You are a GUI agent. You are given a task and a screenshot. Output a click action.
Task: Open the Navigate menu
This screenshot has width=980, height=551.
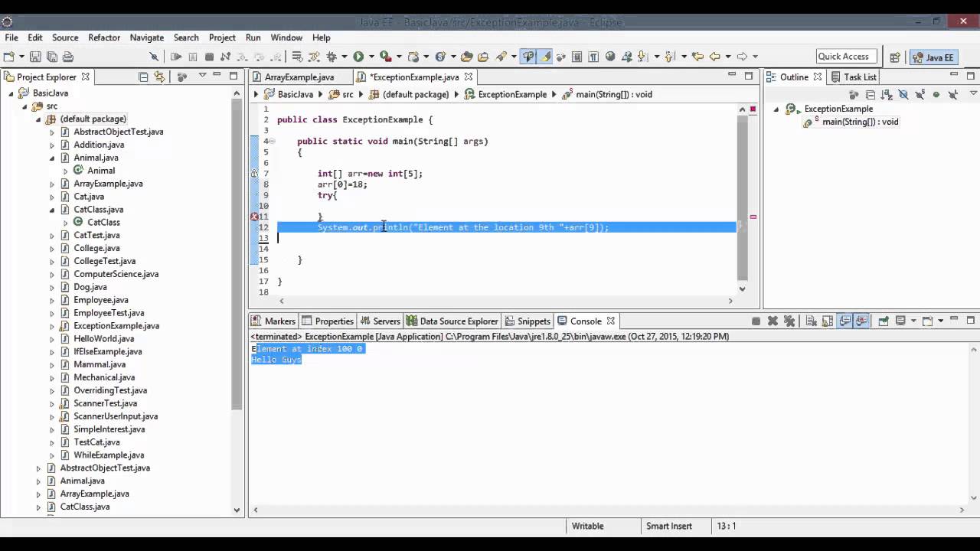[x=147, y=37]
